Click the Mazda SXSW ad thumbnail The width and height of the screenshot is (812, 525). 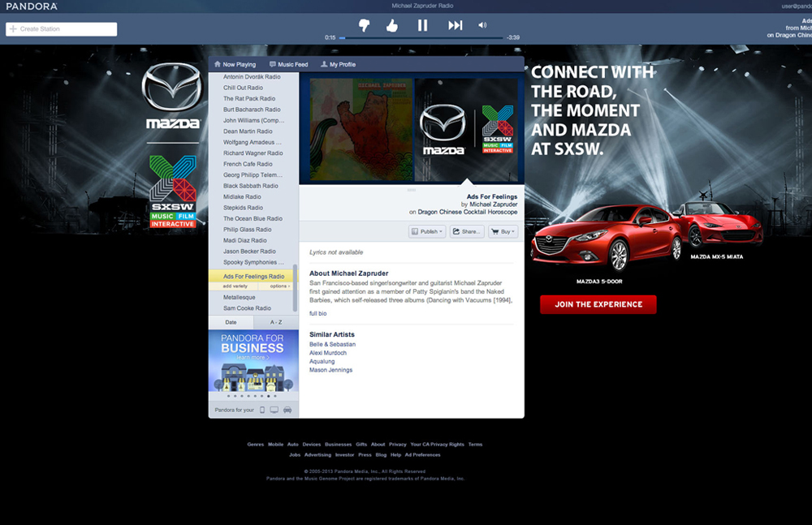pos(466,130)
